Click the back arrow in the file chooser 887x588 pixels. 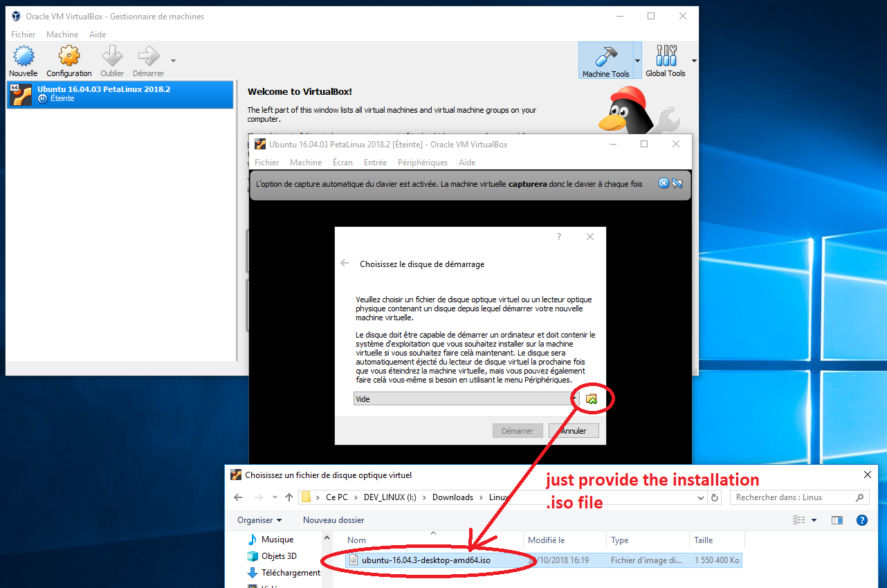(238, 497)
